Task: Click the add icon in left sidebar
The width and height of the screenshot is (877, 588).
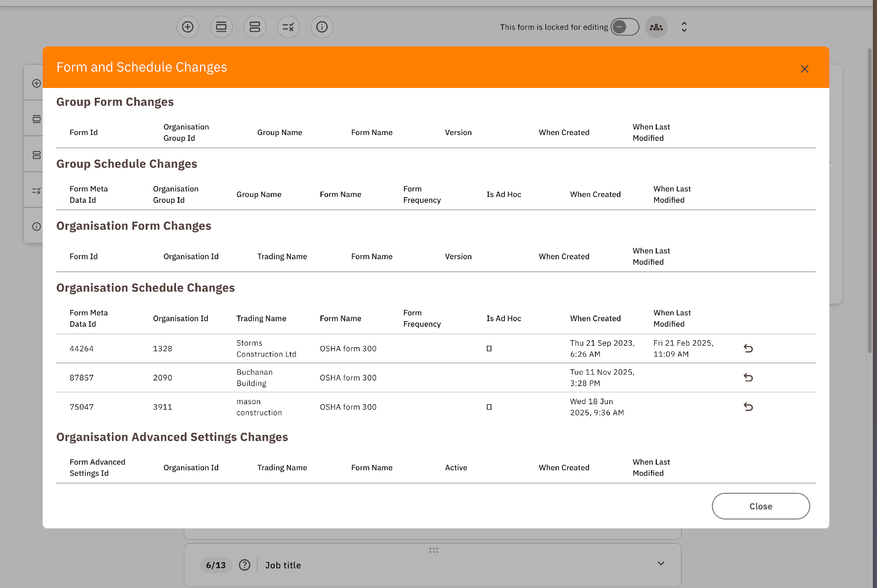Action: 36,83
